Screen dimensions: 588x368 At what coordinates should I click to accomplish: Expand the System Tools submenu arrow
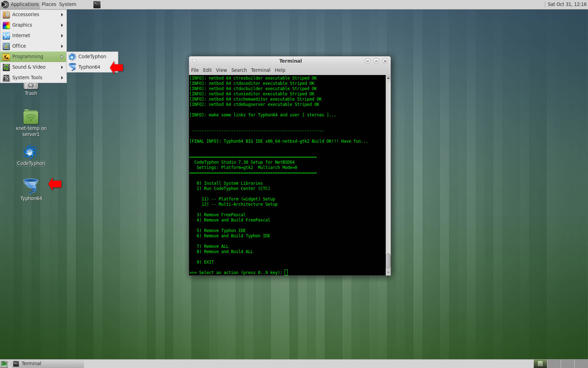click(62, 78)
